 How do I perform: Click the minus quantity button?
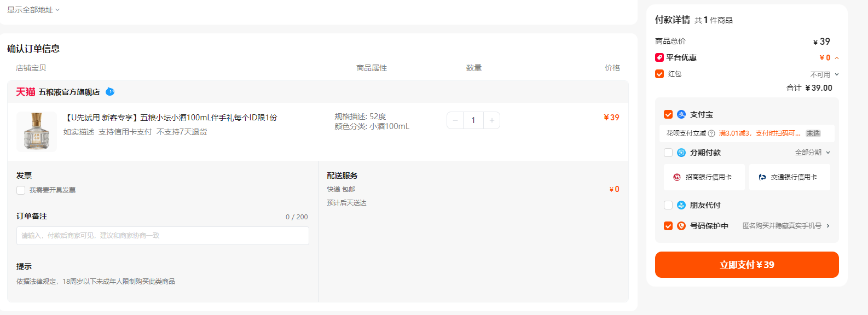click(455, 120)
